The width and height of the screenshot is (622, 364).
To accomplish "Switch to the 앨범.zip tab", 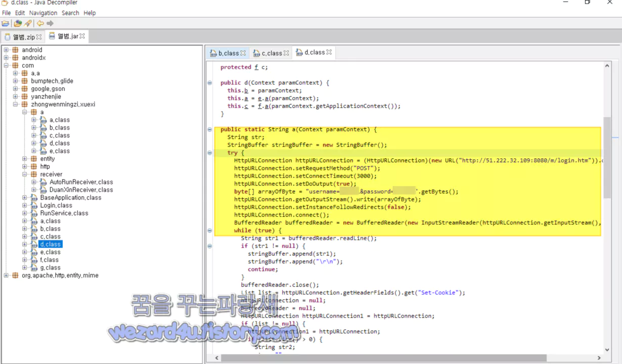I will point(23,37).
